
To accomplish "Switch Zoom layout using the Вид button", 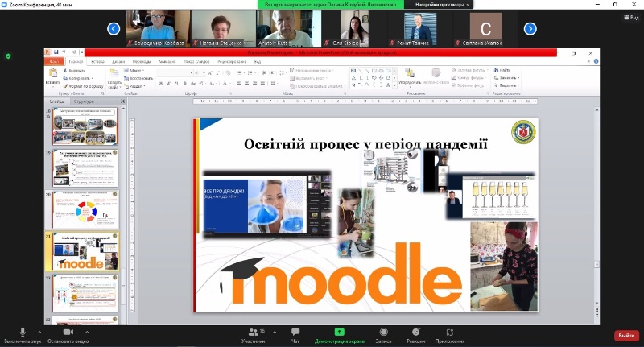I will coord(631,17).
